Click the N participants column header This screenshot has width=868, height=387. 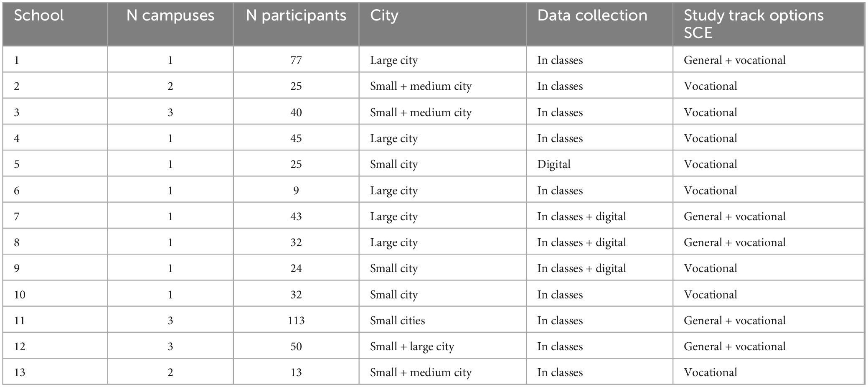[296, 24]
